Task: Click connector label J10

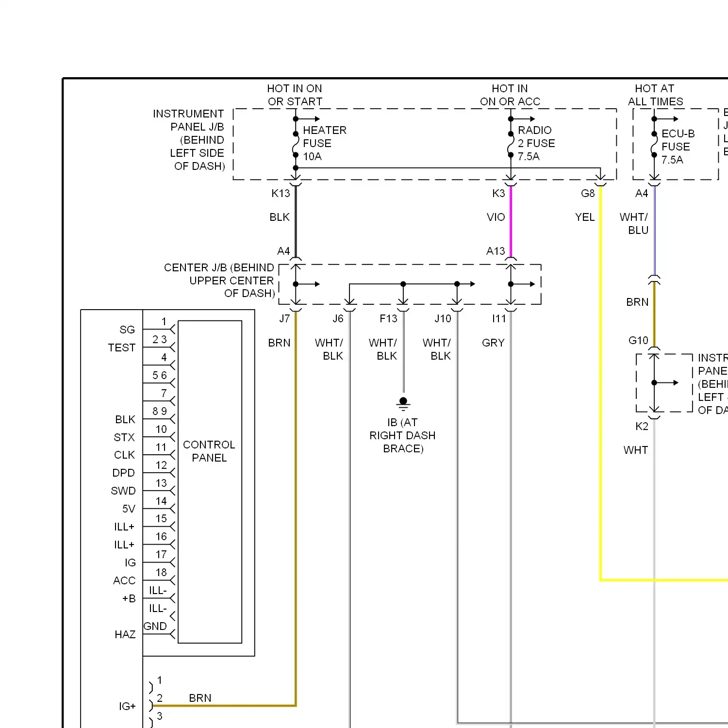Action: 443,318
